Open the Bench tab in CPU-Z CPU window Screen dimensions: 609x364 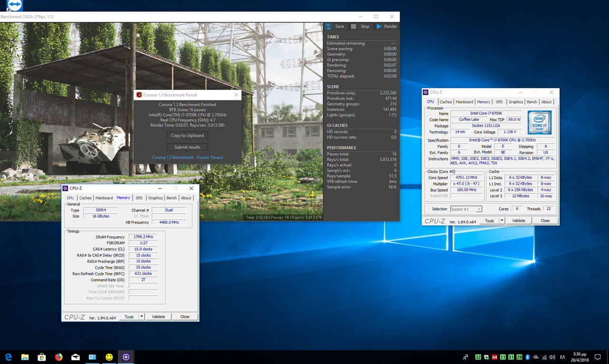532,102
